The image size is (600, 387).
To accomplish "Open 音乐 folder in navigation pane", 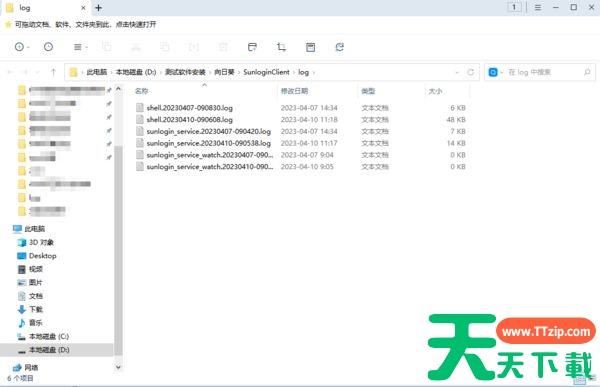I will click(36, 323).
